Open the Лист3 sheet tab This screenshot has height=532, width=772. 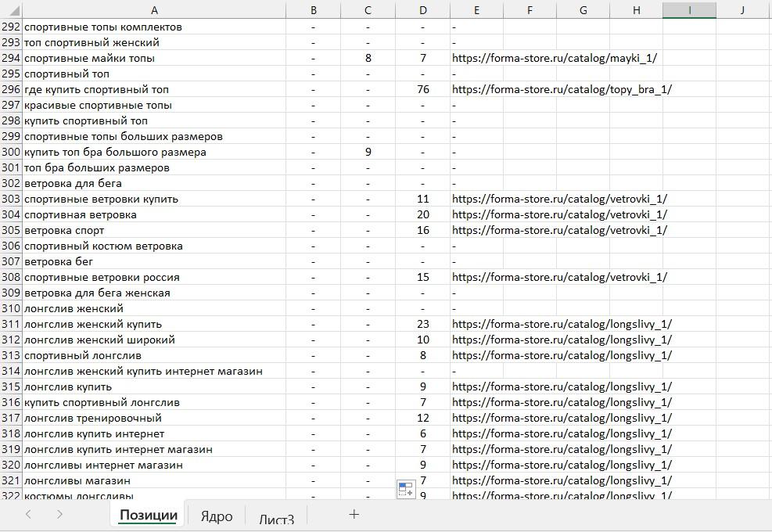277,519
